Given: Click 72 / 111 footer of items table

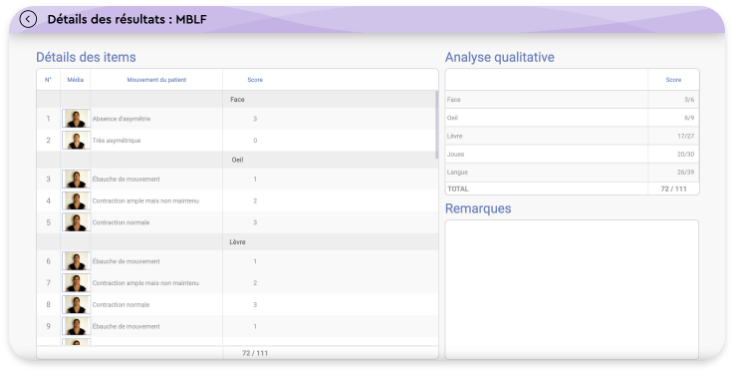Looking at the screenshot, I should (255, 353).
